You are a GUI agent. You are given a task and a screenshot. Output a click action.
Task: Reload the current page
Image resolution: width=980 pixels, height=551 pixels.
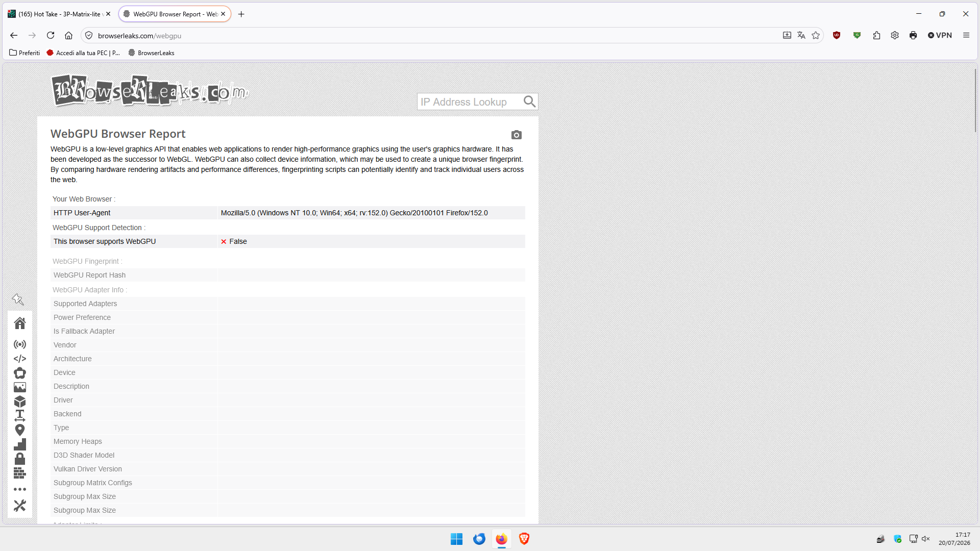[x=51, y=36]
